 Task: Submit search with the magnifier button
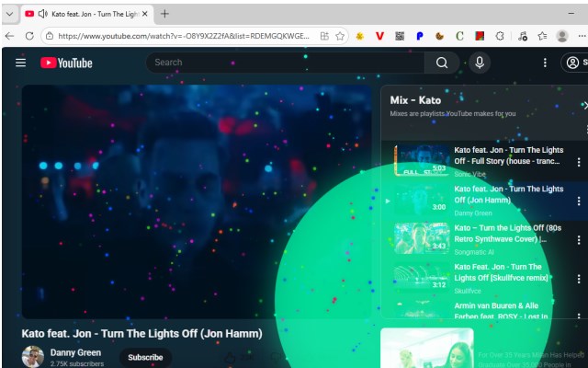click(x=442, y=63)
